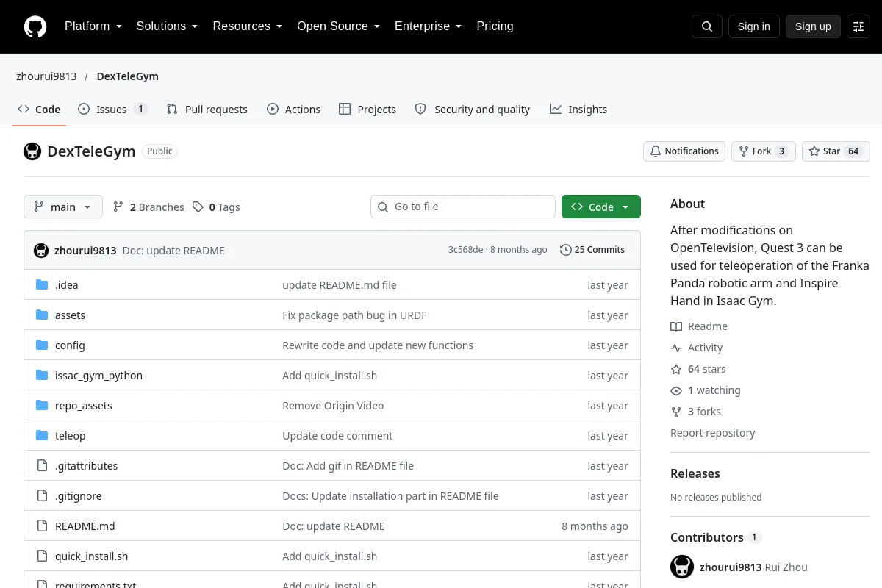The width and height of the screenshot is (882, 588).
Task: Click the 2 Branches link
Action: pos(148,207)
